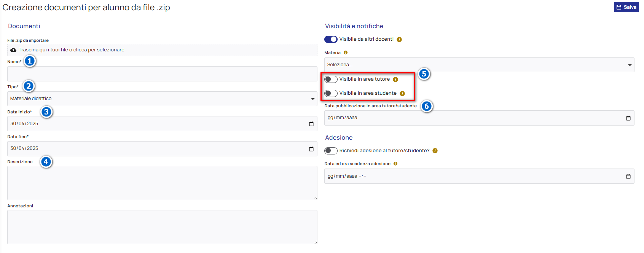Click the Visibilità e notifiche heading

(354, 26)
